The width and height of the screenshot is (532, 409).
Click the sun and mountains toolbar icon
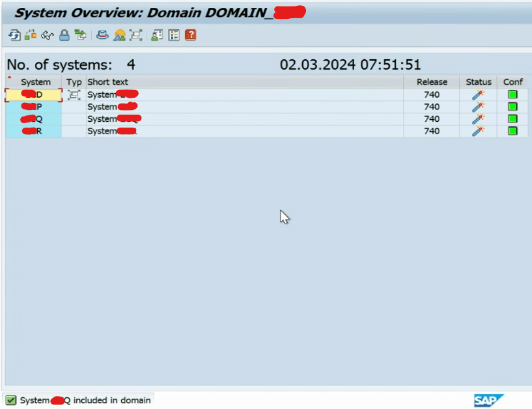pos(119,35)
